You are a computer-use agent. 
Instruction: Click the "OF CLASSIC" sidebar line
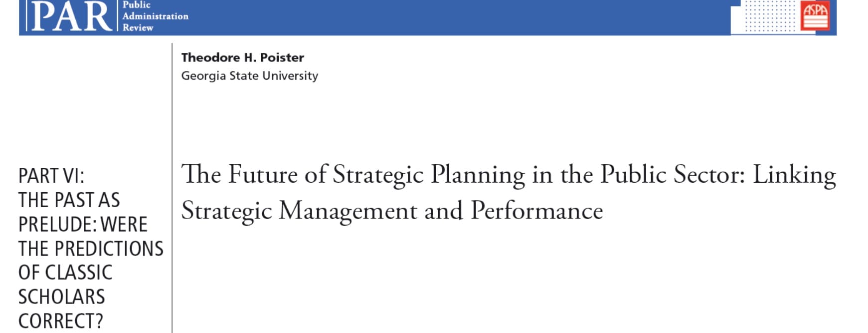point(65,273)
